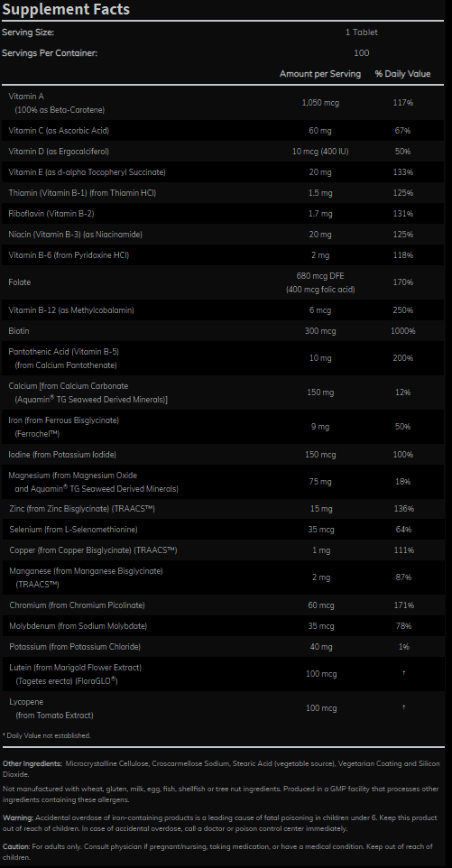Image resolution: width=452 pixels, height=868 pixels.
Task: Click the % Daily Value column header
Action: point(402,74)
